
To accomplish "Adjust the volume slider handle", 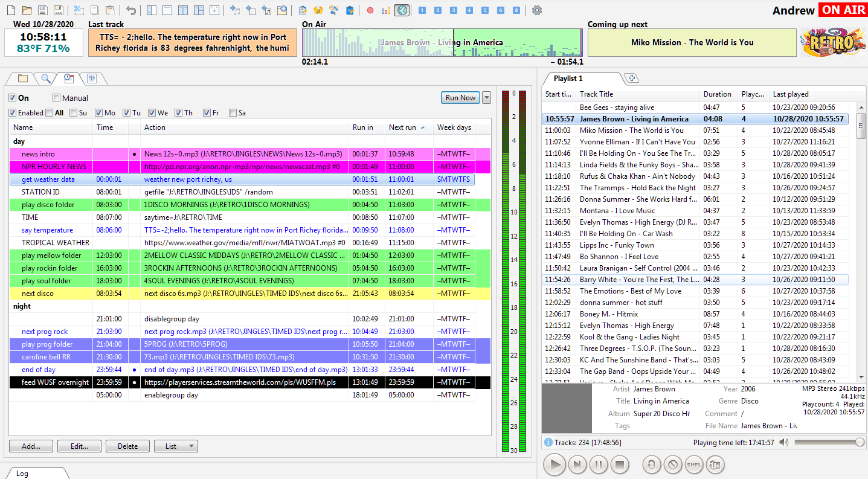I will click(x=860, y=443).
